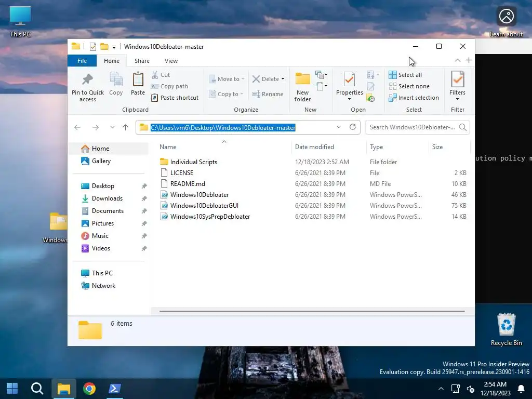Select the Windows10DebloaterGUI file
The width and height of the screenshot is (532, 399).
pos(199,206)
